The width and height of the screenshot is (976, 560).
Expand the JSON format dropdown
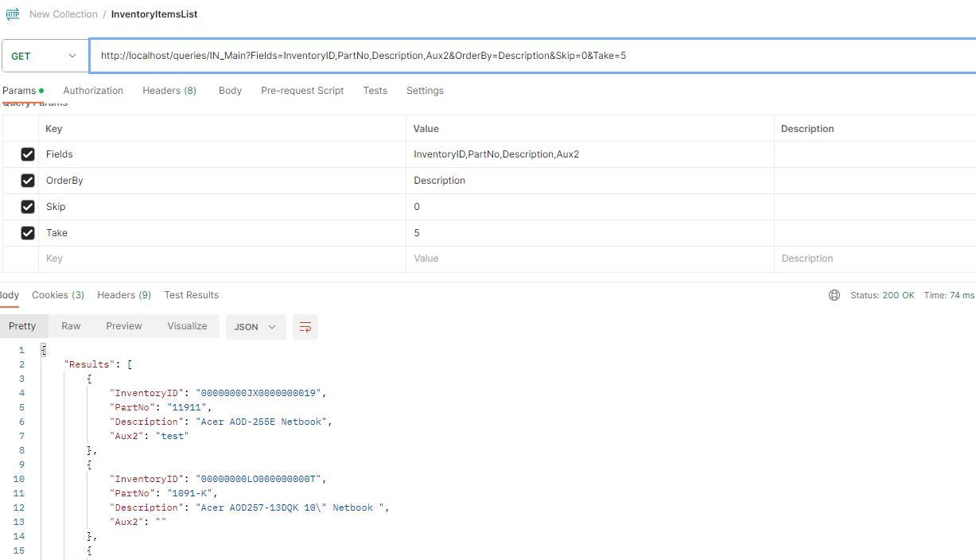click(x=255, y=327)
